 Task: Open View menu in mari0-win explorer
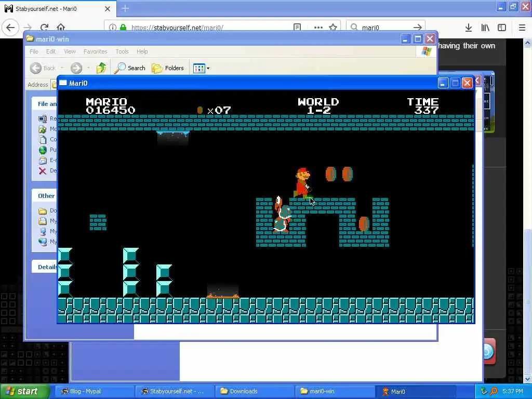click(x=70, y=51)
